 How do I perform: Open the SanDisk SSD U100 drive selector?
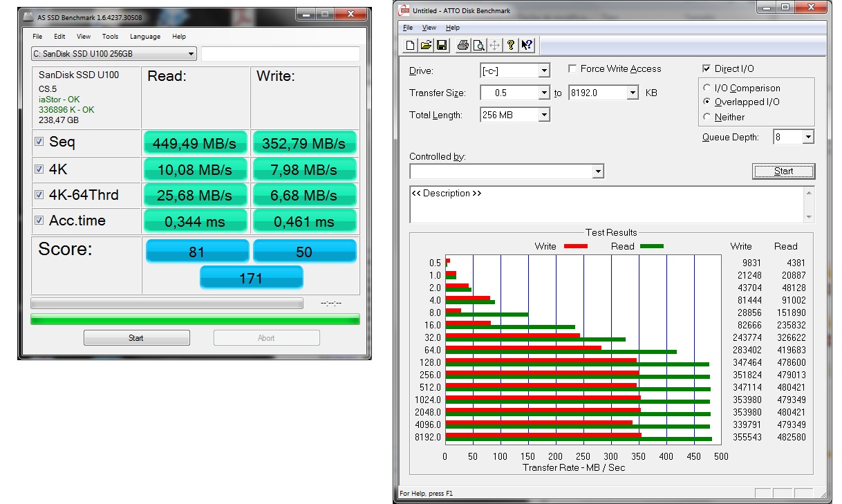(114, 54)
